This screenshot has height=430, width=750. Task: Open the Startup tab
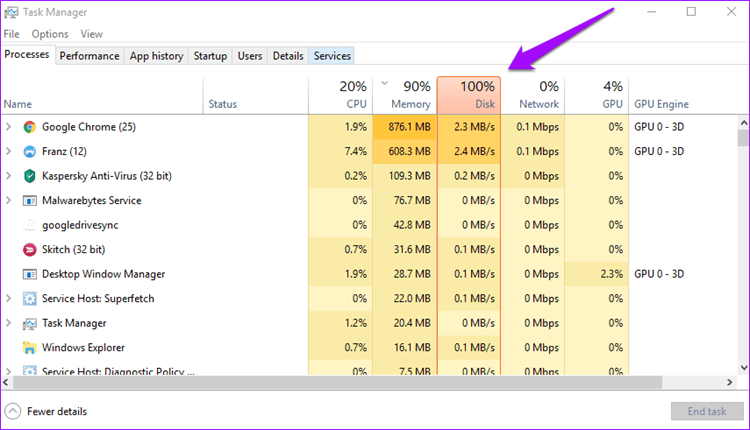(210, 56)
